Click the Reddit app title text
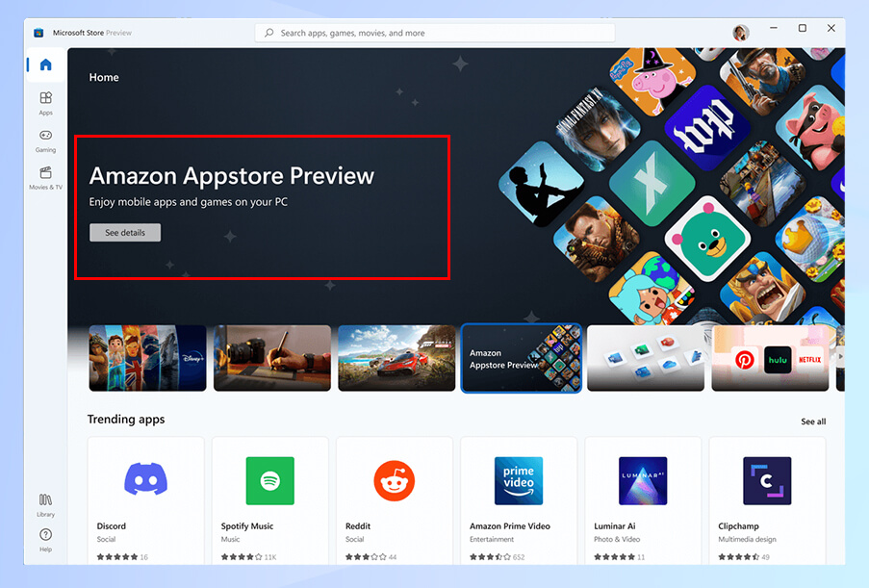This screenshot has width=869, height=588. (x=358, y=526)
